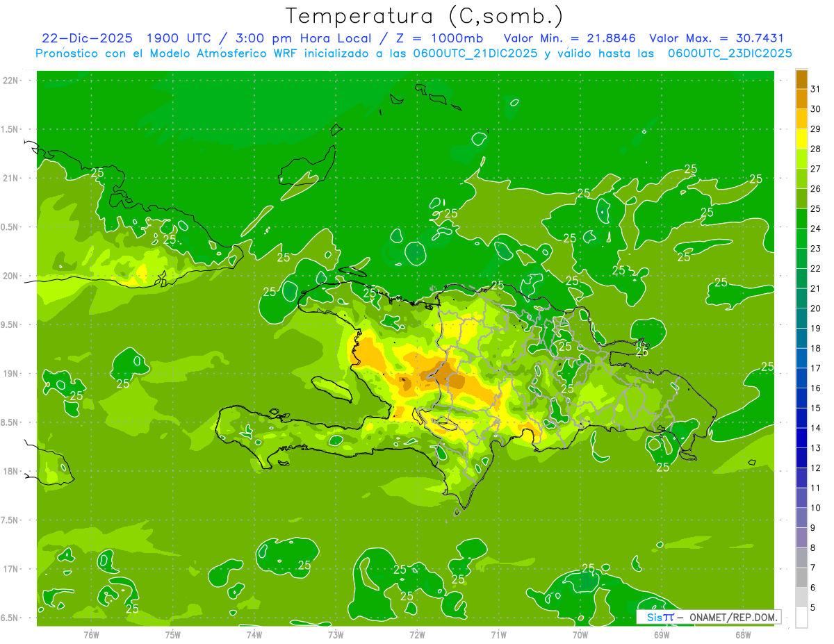The width and height of the screenshot is (834, 644).
Task: Click the "ONAMET/REP.DOM." credit label
Action: pos(733,617)
